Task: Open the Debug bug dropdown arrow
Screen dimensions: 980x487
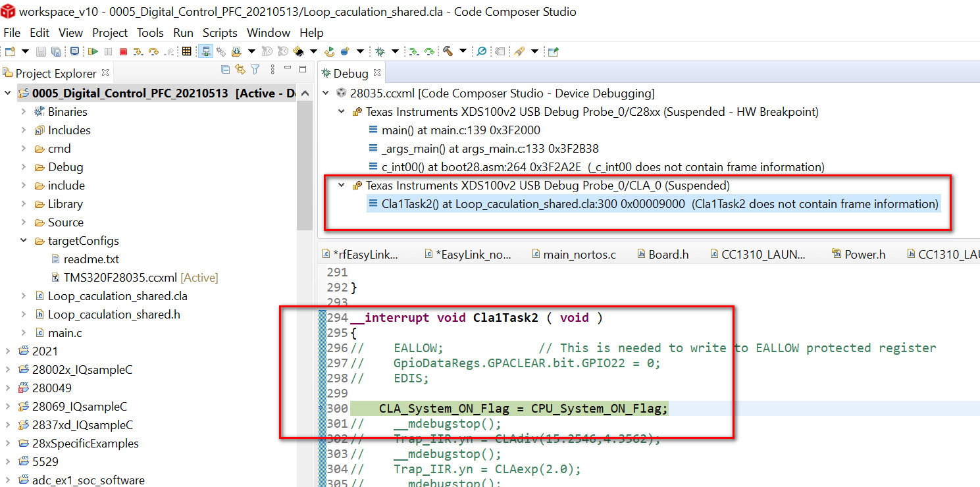Action: pos(396,51)
